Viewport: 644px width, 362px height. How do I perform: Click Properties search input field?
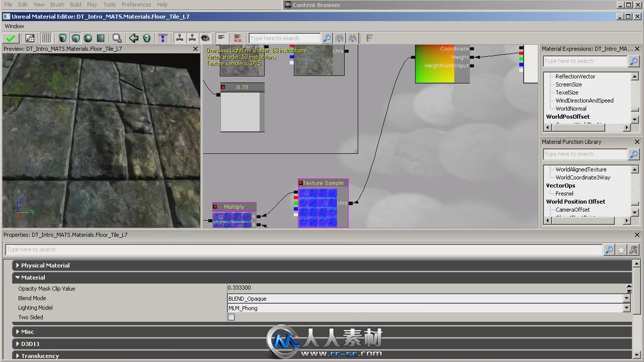pos(304,250)
